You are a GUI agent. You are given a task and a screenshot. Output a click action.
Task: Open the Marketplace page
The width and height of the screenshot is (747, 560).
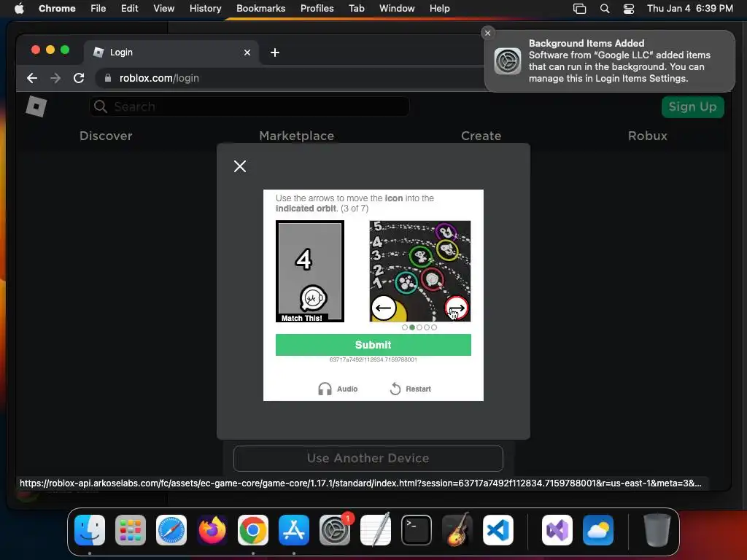click(296, 136)
